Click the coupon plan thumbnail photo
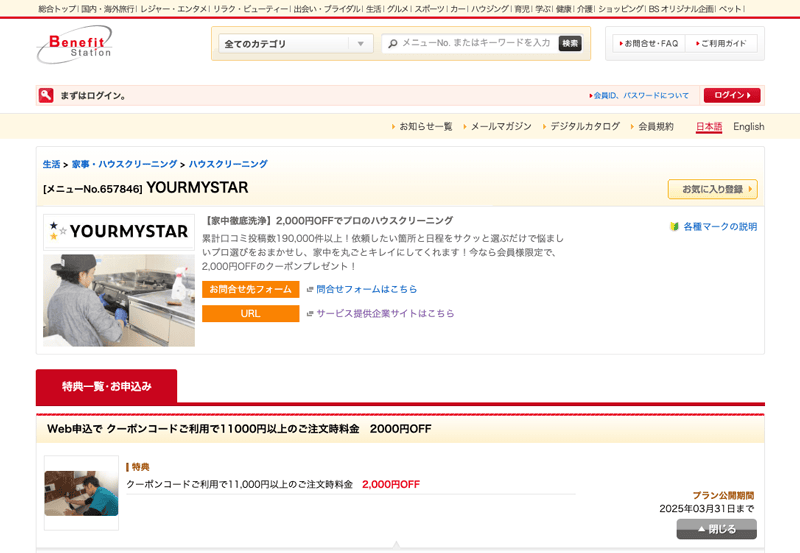This screenshot has width=800, height=553. tap(81, 493)
